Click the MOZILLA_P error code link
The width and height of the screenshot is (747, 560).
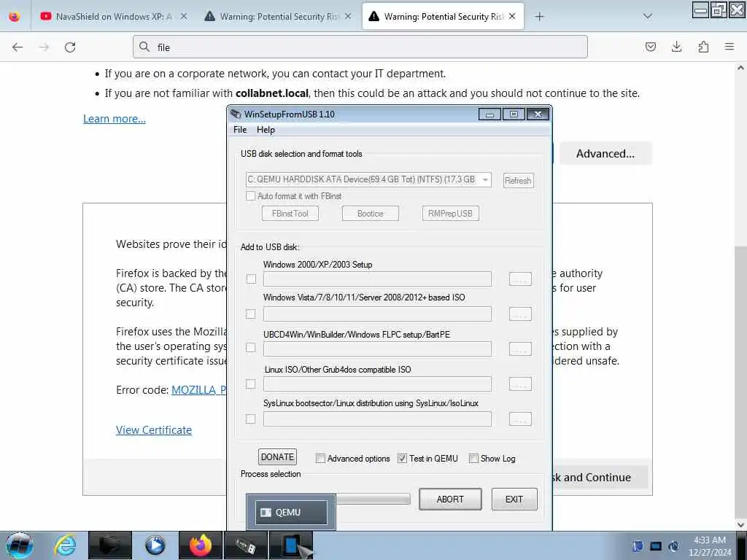tap(199, 390)
